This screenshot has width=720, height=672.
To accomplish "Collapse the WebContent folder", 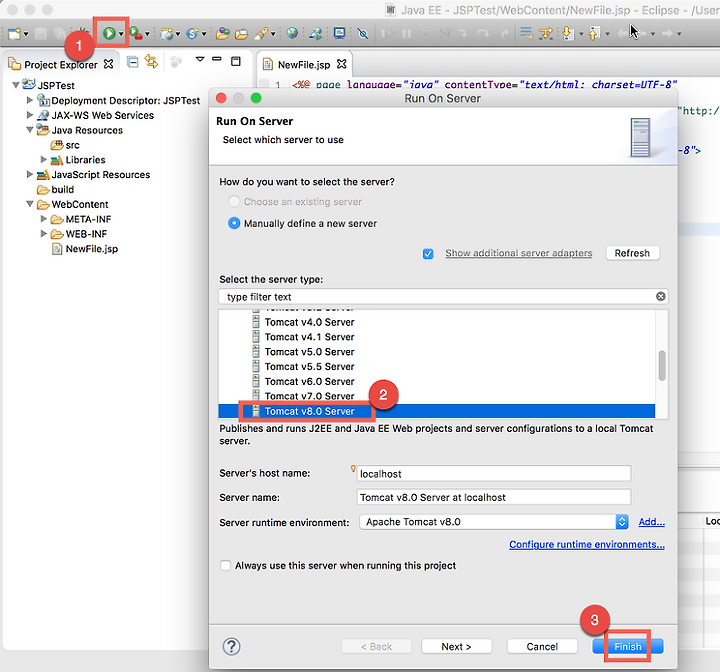I will [x=30, y=204].
